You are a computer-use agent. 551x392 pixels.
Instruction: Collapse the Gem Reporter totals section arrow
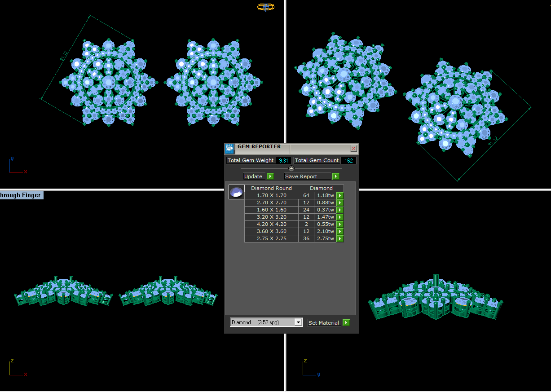[x=291, y=168]
